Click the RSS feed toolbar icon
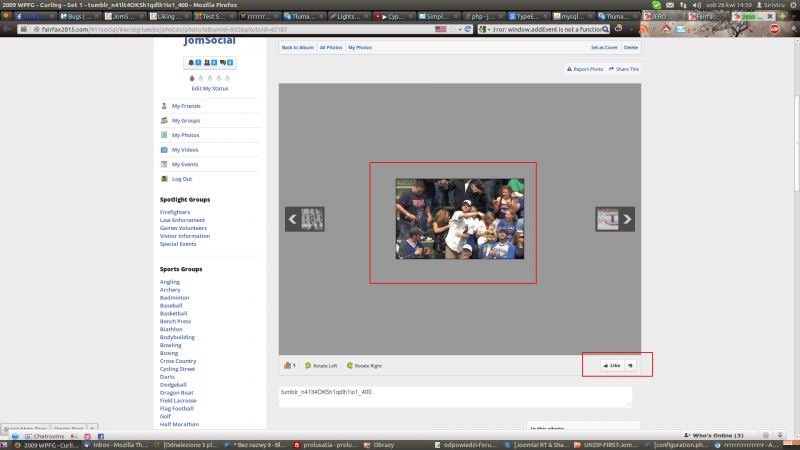The image size is (800, 450). click(x=643, y=30)
